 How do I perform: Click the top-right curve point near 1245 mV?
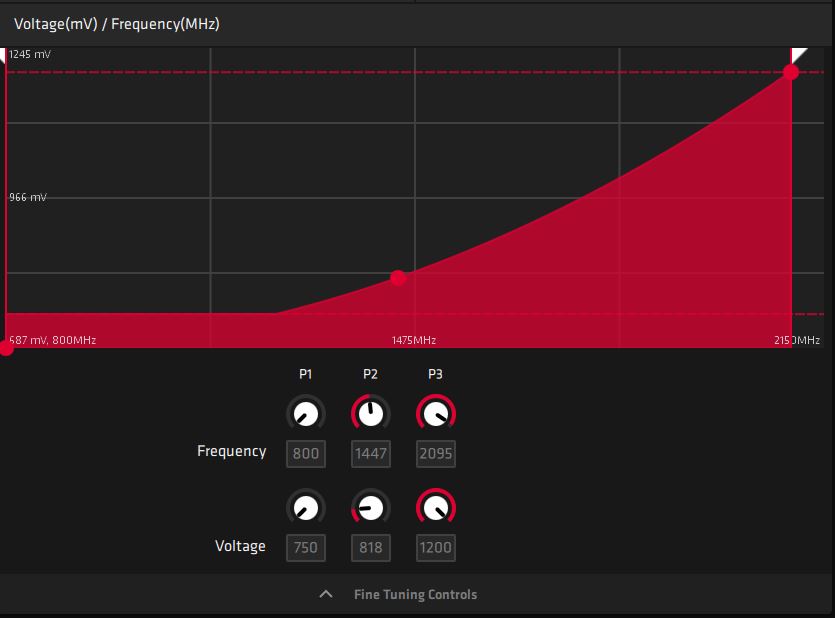pyautogui.click(x=791, y=72)
